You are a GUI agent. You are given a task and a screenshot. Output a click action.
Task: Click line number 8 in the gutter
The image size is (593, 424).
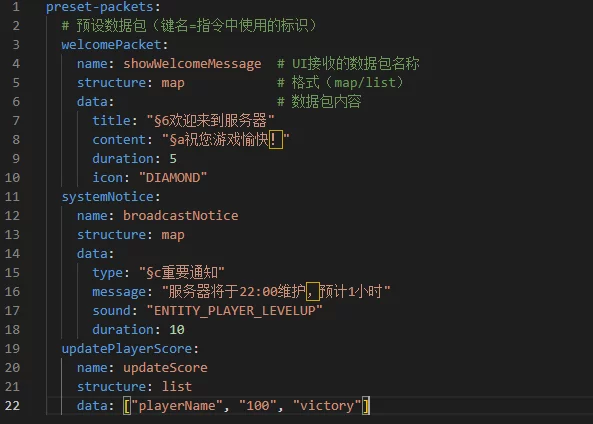(16, 140)
